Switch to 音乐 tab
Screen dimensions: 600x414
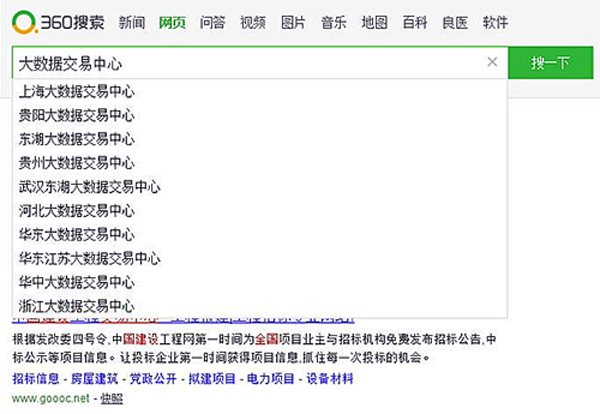point(334,23)
